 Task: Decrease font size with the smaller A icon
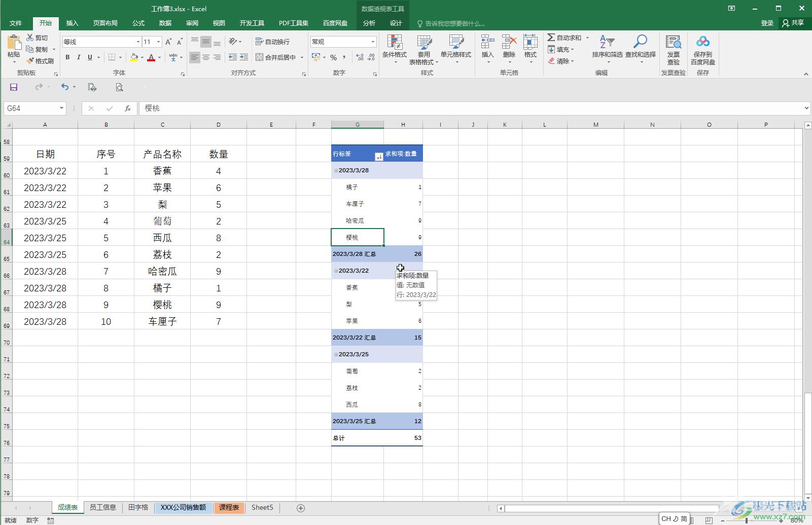[180, 42]
